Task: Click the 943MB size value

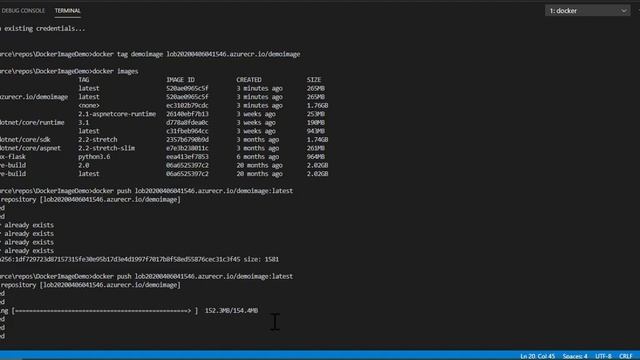Action: point(316,131)
